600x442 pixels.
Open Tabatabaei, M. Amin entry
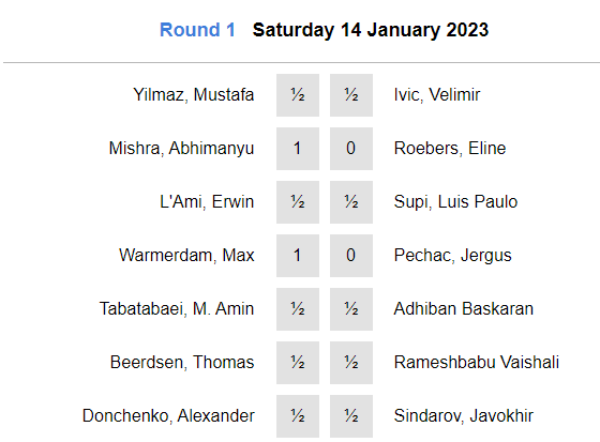click(x=177, y=309)
